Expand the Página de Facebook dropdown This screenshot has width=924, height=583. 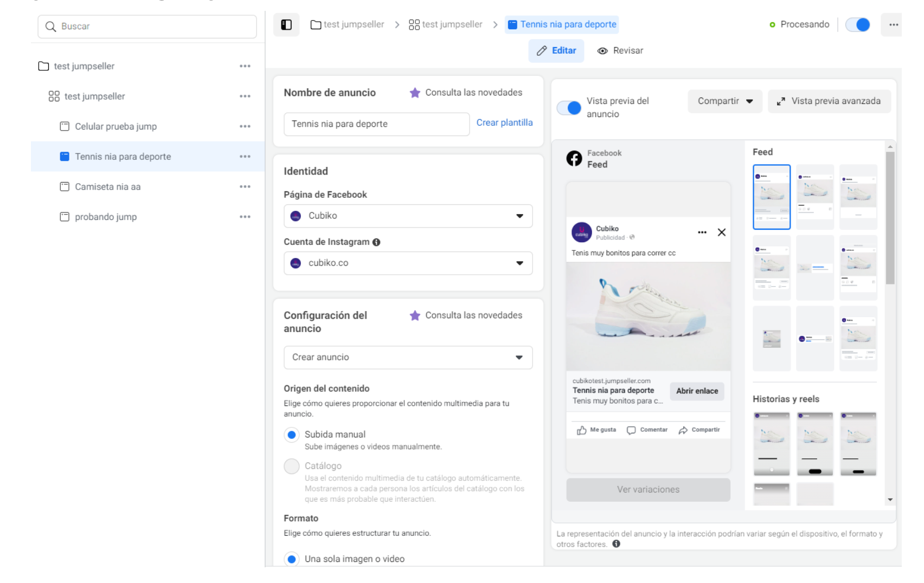[408, 216]
